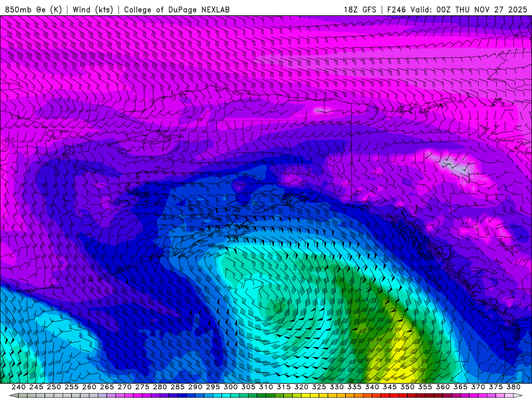
Task: Select the 380 scale number
Action: 513,387
